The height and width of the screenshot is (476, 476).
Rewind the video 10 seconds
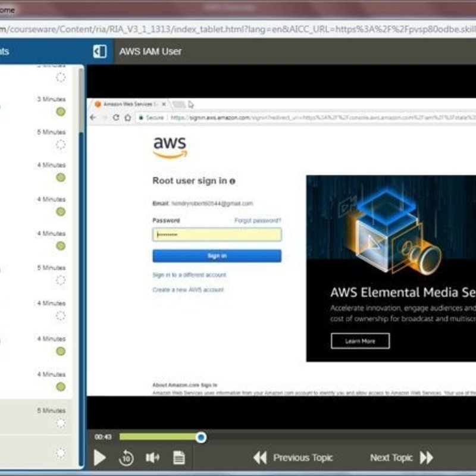126,458
